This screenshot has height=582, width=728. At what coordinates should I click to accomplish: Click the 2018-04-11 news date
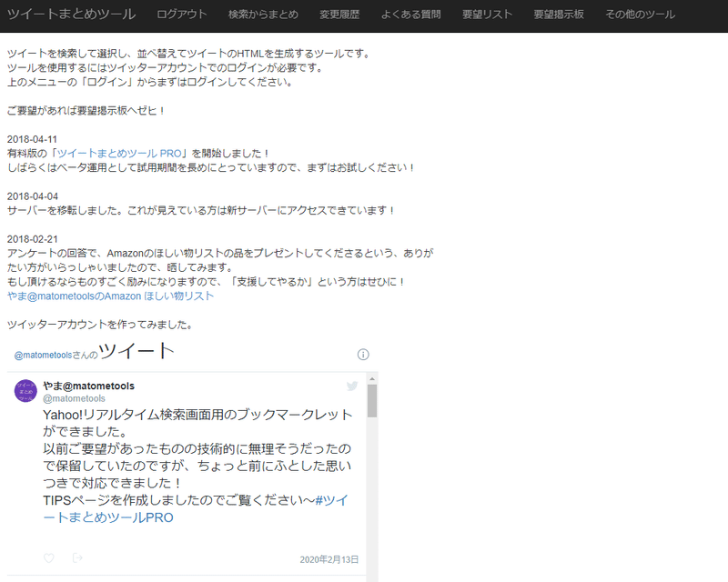click(x=32, y=139)
